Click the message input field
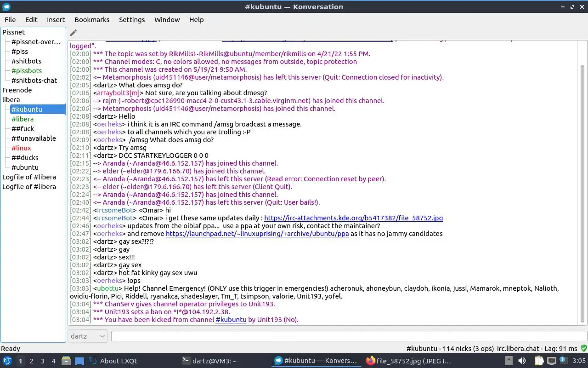The width and height of the screenshot is (588, 368). (349, 336)
